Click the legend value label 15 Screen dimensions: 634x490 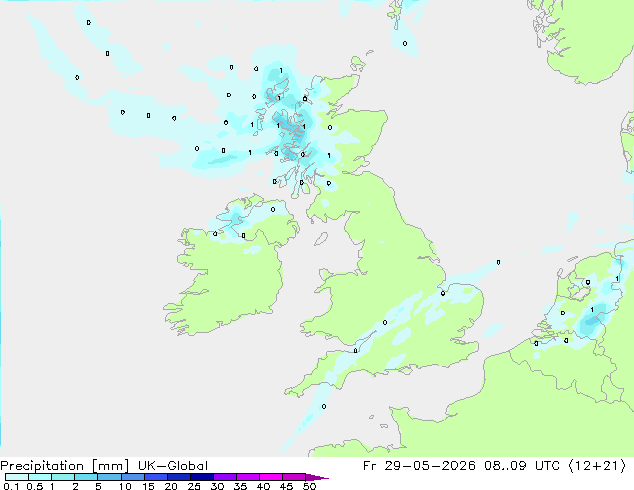tap(148, 486)
